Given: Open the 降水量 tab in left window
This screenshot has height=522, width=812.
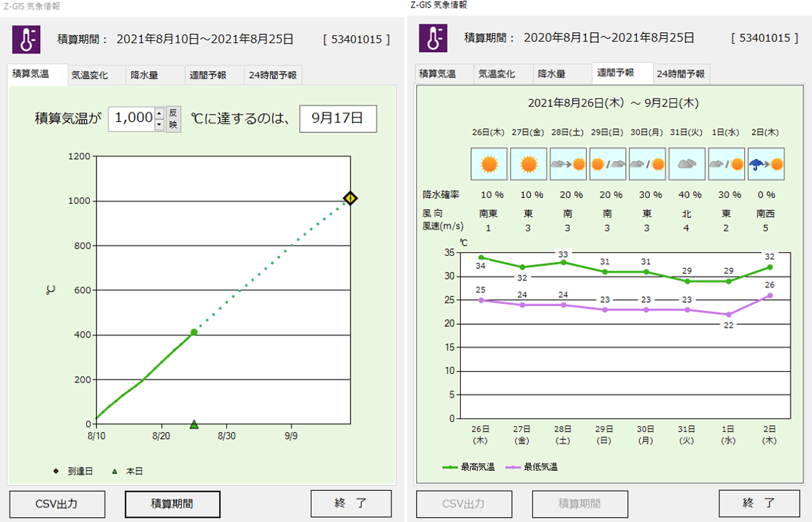Looking at the screenshot, I should click(144, 75).
